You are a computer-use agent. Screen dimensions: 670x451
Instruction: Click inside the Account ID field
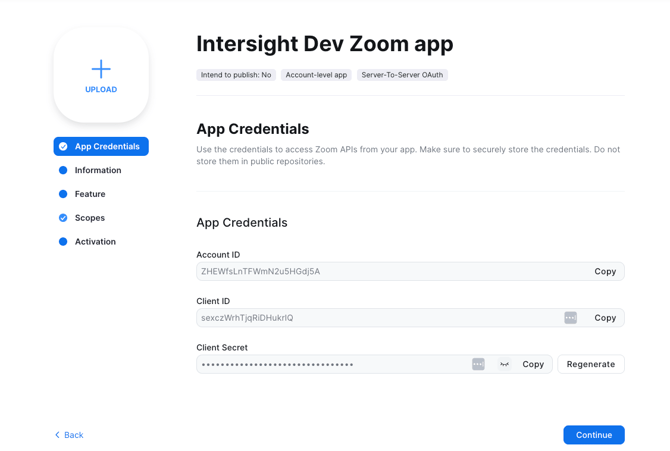click(x=390, y=271)
